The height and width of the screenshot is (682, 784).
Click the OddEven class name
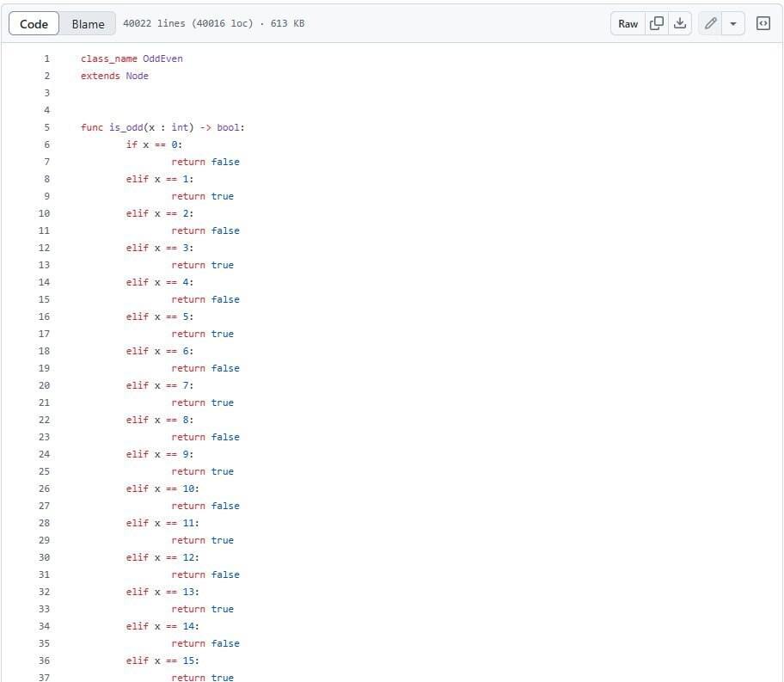pyautogui.click(x=162, y=58)
